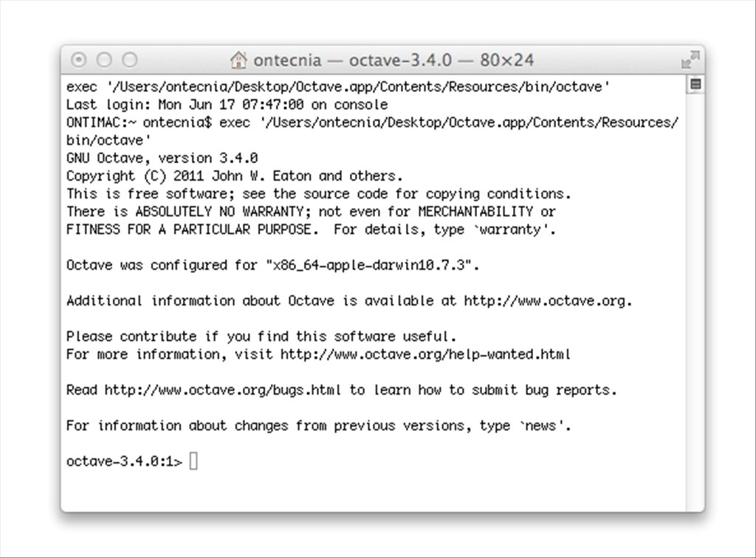Click the 'bin/octave'' wrapped line
This screenshot has height=558, width=756.
tap(109, 140)
